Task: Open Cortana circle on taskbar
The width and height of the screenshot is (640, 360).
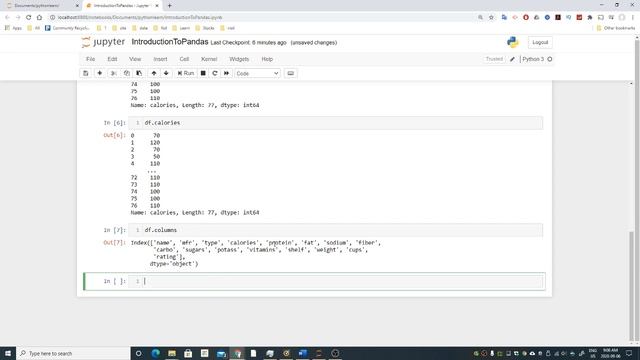Action: (138, 353)
